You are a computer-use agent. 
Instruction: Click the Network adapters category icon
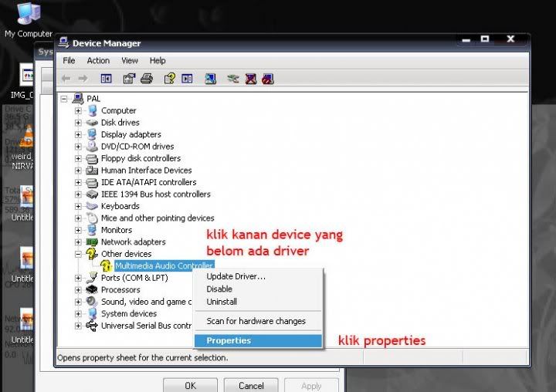[92, 242]
